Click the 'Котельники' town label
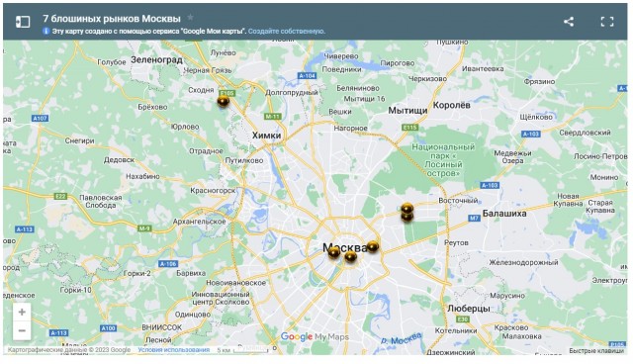 coord(456,330)
